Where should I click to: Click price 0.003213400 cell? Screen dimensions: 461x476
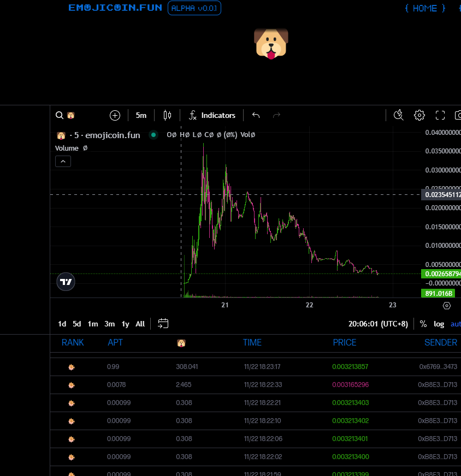(351, 456)
